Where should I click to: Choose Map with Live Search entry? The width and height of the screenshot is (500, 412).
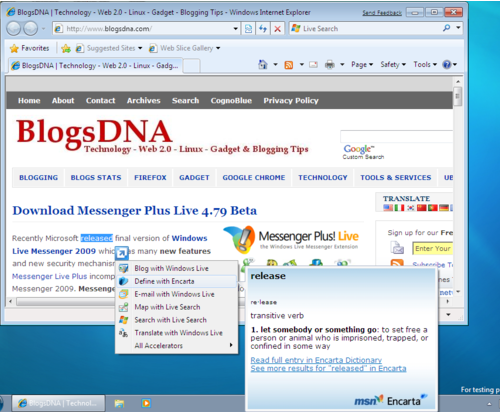click(176, 307)
